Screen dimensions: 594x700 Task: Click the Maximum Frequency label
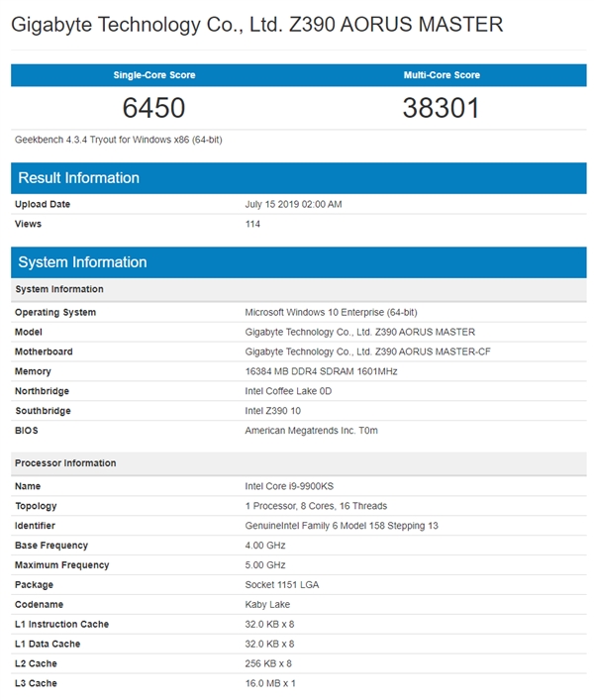[61, 565]
